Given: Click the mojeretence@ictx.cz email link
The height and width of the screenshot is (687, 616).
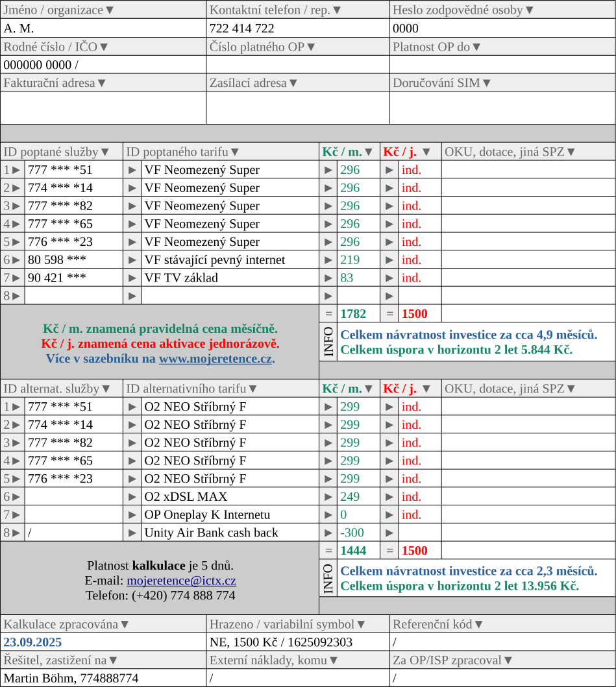Looking at the screenshot, I should (181, 581).
